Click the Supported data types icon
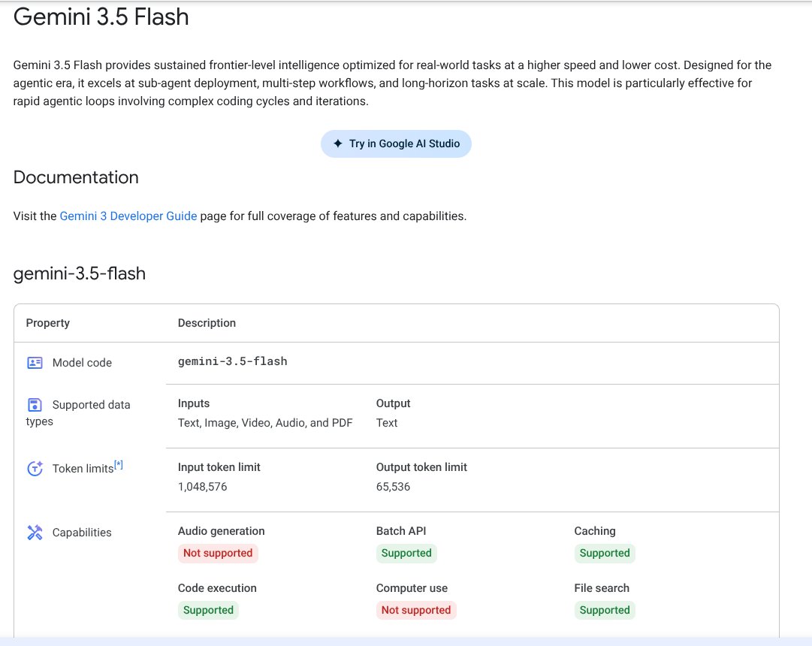Viewport: 812px width, 646px height. click(35, 405)
